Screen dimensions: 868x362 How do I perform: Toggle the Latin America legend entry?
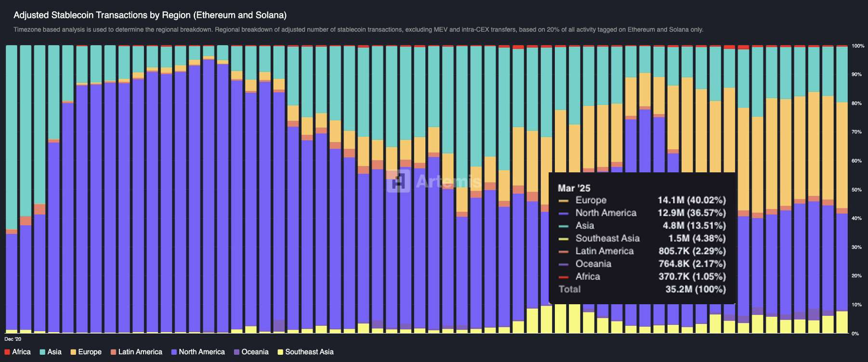click(x=136, y=352)
